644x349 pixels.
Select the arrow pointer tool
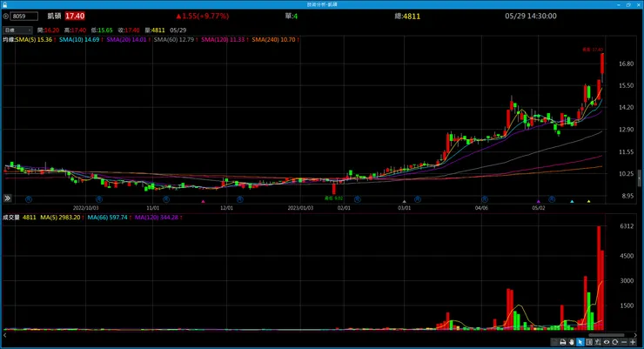point(580,342)
